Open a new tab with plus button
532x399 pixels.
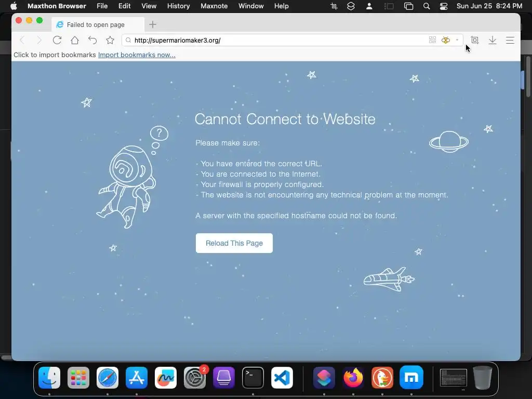coord(153,24)
